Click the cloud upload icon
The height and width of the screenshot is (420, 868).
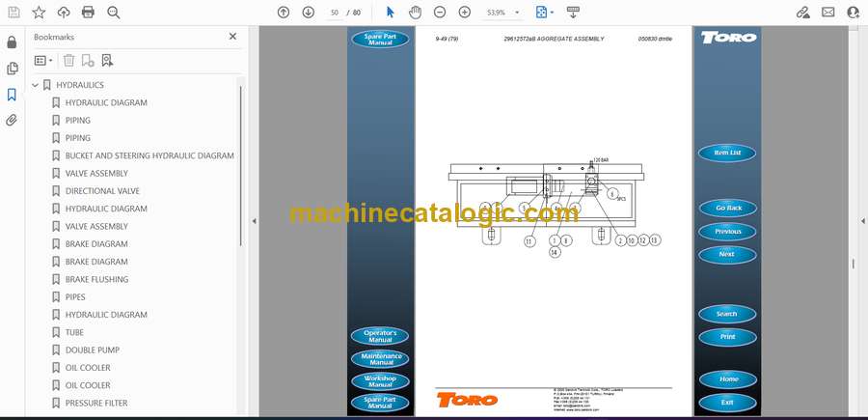click(x=64, y=13)
